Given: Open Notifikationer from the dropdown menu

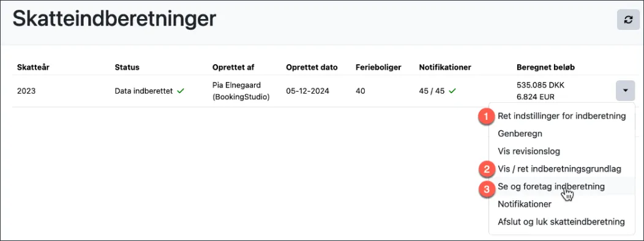Looking at the screenshot, I should (x=525, y=204).
